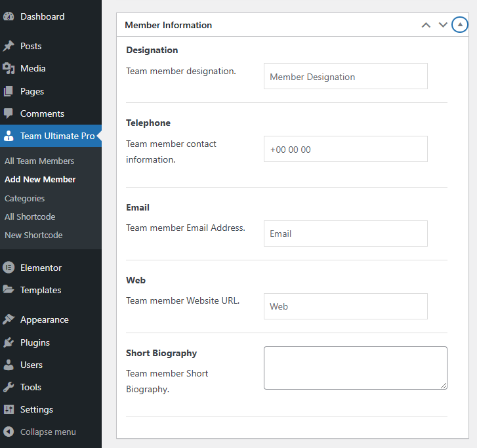The image size is (477, 448).
Task: Click the Plugins plug icon
Action: coord(9,342)
